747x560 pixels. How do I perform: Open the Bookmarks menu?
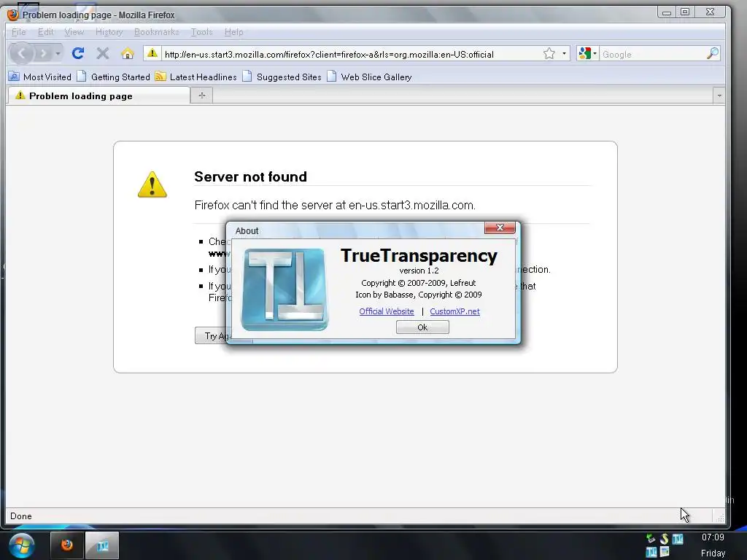coord(157,32)
